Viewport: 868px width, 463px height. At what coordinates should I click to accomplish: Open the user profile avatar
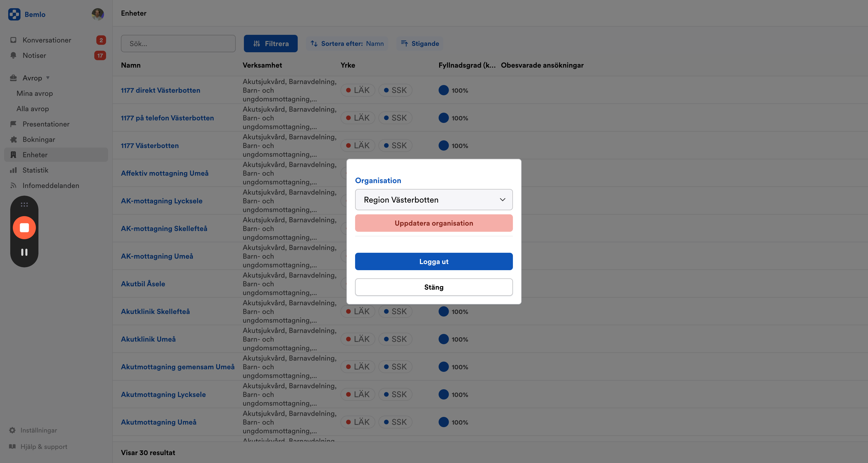point(97,14)
